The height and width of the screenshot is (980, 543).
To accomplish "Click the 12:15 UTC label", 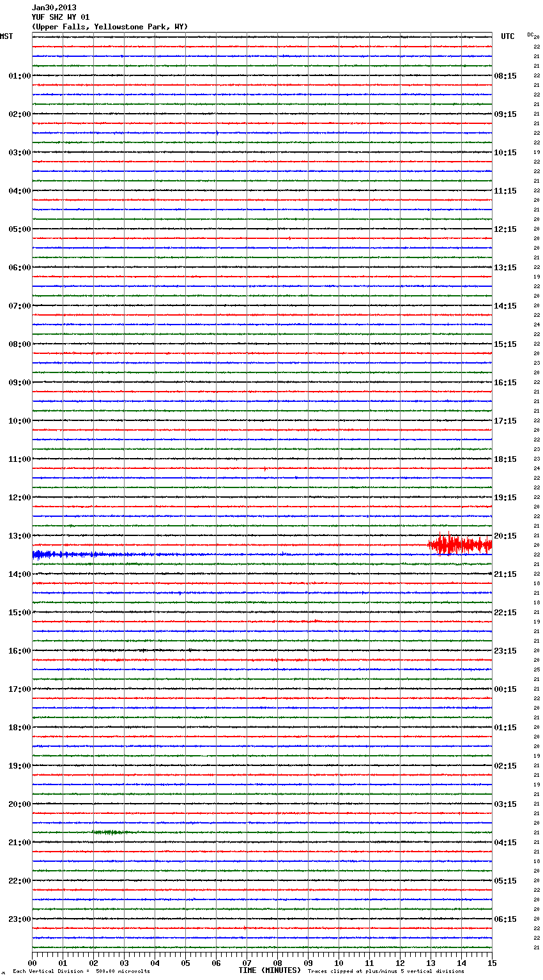I will (505, 229).
